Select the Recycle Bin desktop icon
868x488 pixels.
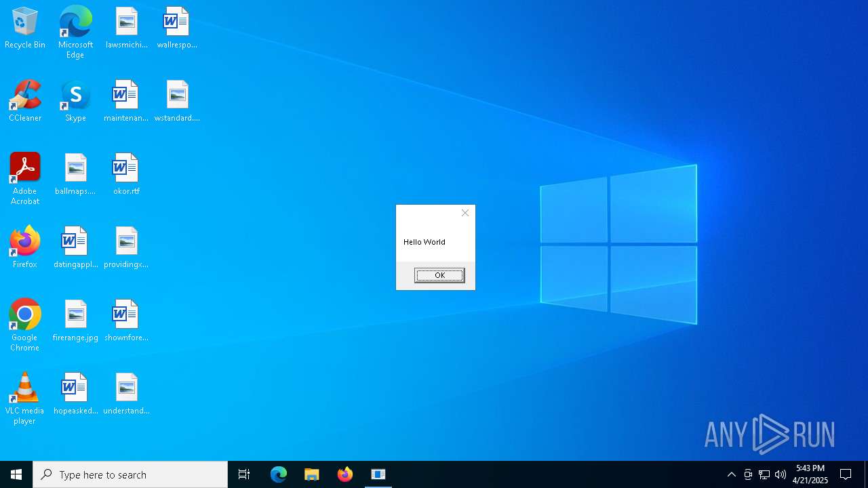(25, 28)
